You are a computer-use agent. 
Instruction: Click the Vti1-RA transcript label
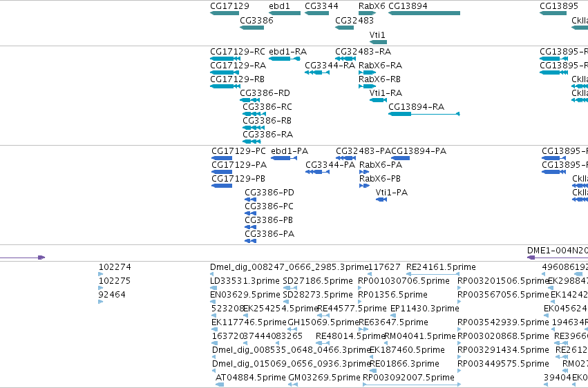point(386,93)
